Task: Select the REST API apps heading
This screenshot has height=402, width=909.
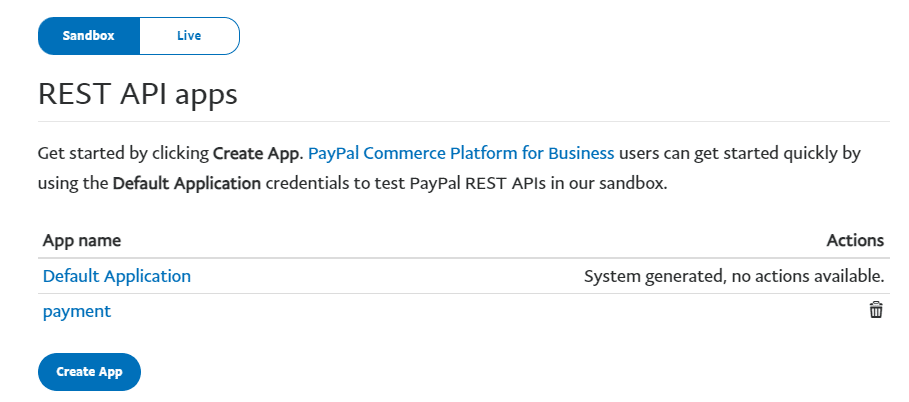Action: pos(137,94)
